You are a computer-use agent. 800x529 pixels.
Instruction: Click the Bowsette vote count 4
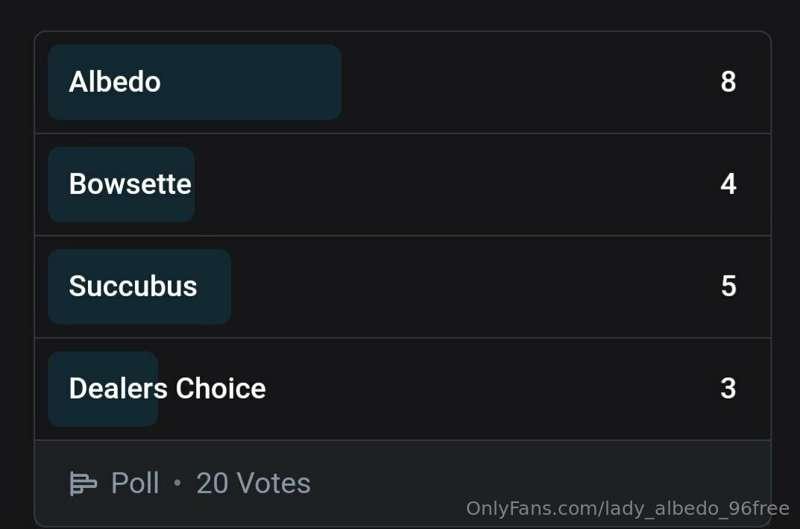pos(728,184)
